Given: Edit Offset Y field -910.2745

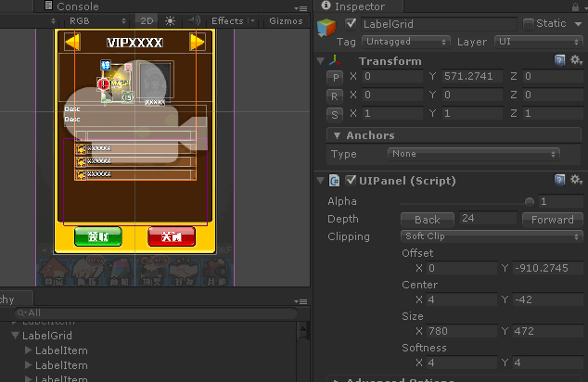Looking at the screenshot, I should 547,268.
